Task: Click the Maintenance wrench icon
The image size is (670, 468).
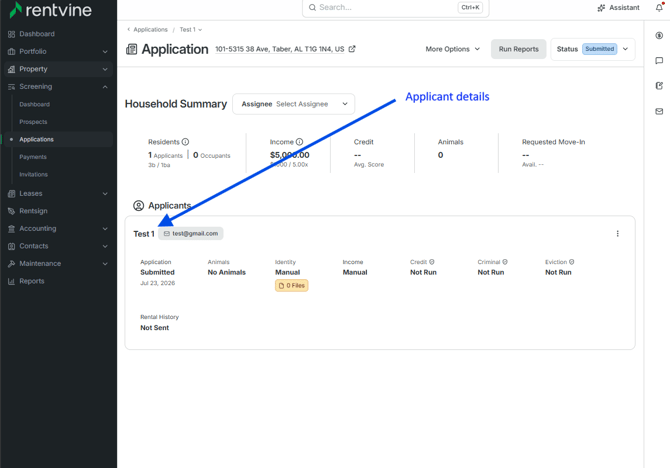Action: (12, 264)
